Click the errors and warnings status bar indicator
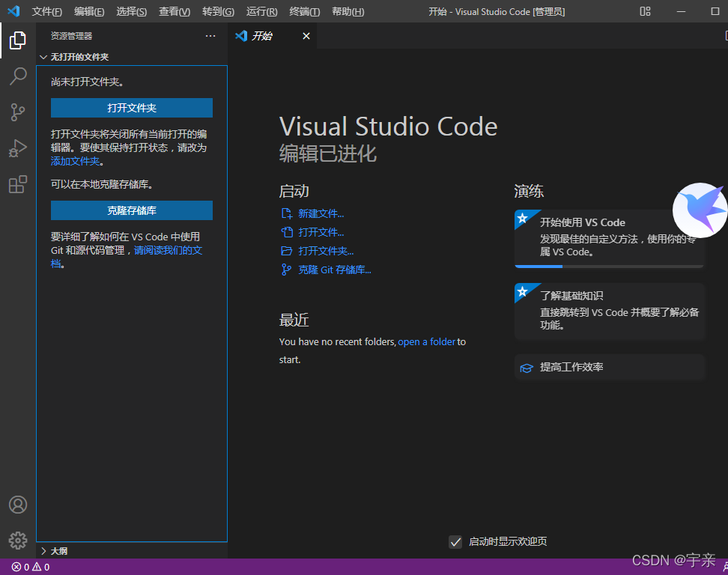The height and width of the screenshot is (575, 728). tap(31, 567)
